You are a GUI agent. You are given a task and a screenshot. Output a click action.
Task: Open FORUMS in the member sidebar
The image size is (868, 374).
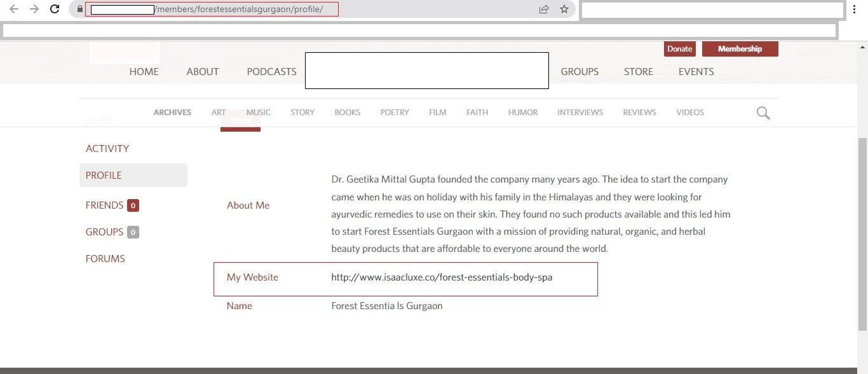coord(105,259)
